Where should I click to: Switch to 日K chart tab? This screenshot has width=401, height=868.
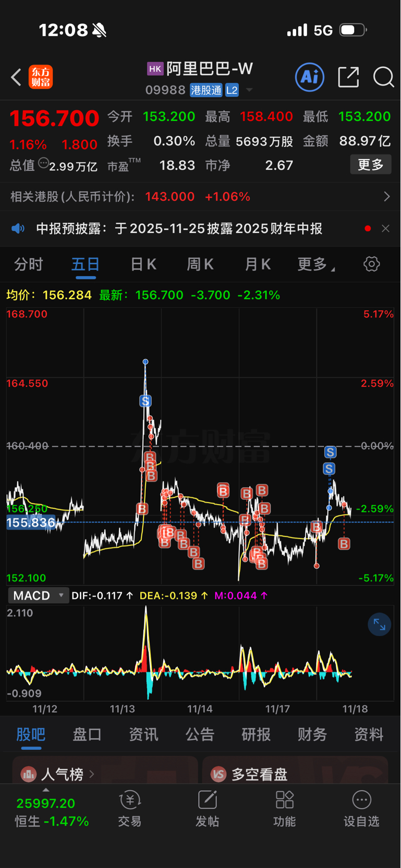click(x=143, y=264)
